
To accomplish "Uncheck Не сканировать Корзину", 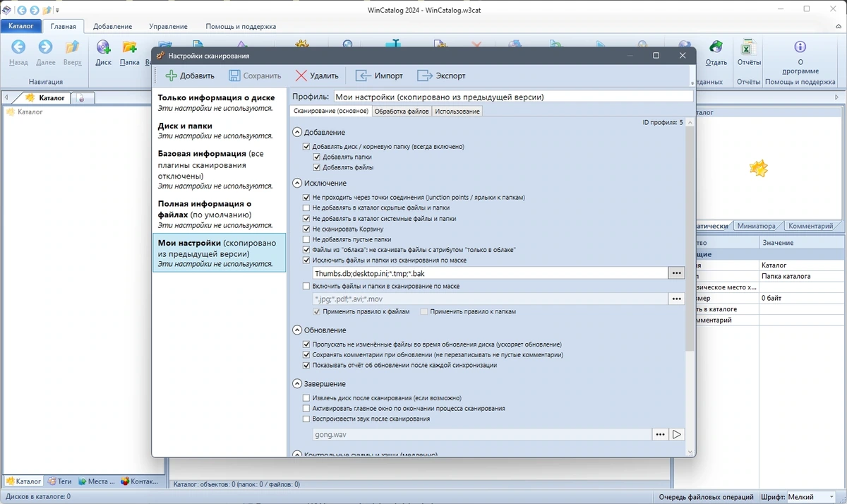I will [306, 229].
